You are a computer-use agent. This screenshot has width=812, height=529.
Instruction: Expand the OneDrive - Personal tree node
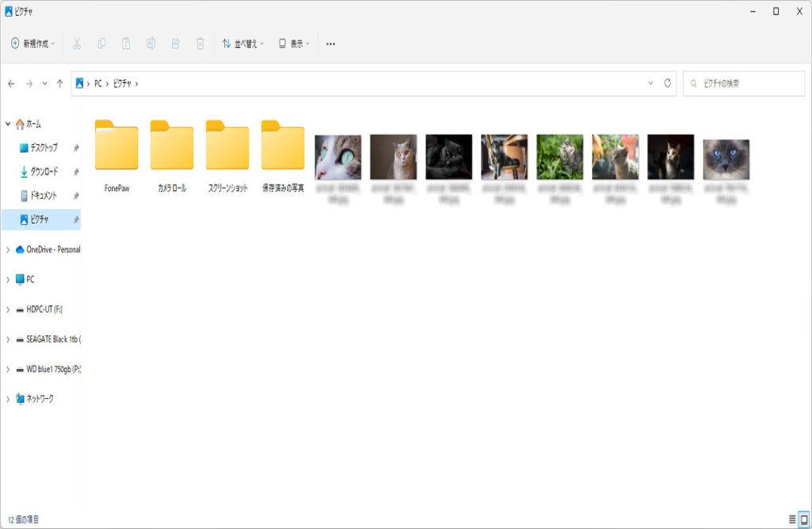point(8,250)
